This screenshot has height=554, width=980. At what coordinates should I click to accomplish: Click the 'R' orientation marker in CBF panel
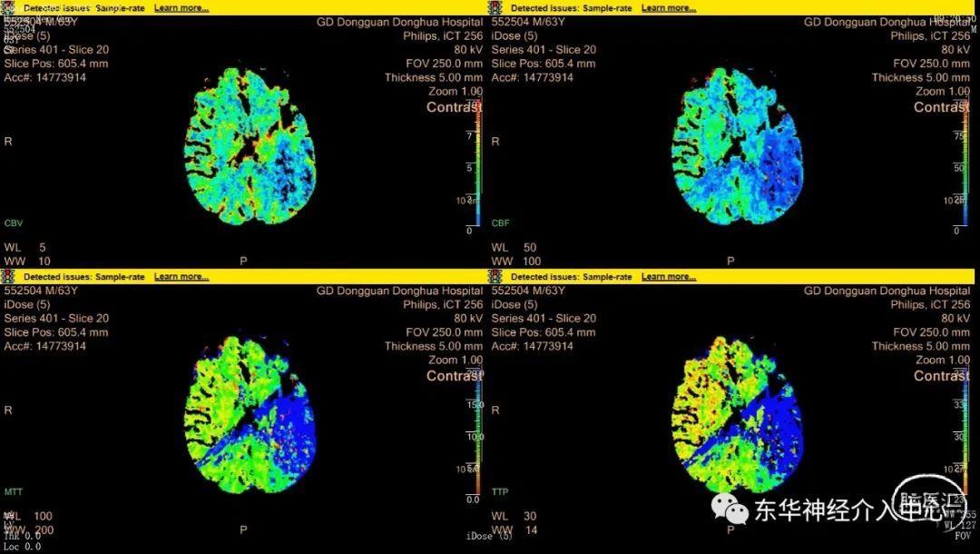(495, 142)
